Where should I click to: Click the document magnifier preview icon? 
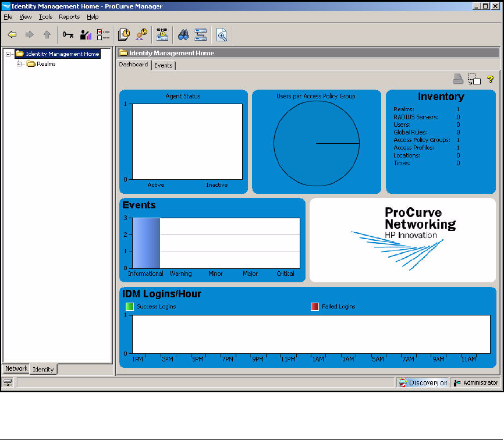(x=222, y=35)
